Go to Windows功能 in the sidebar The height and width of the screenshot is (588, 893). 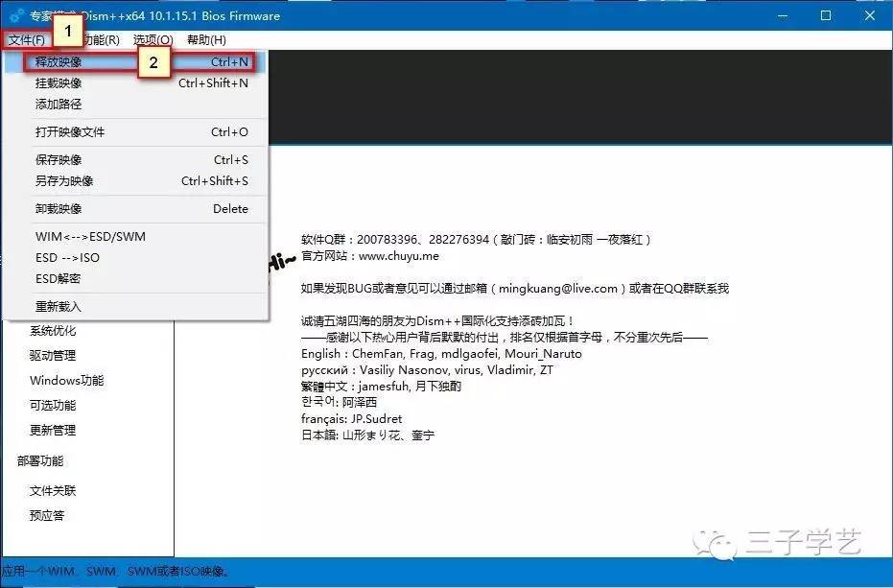(66, 380)
